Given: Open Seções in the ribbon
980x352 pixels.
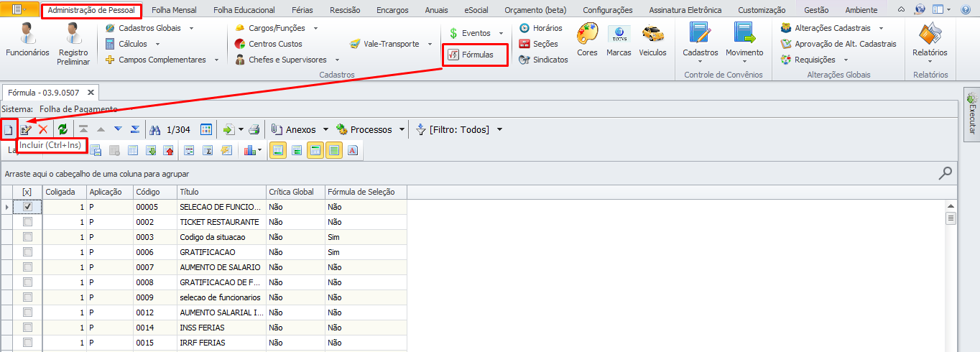Looking at the screenshot, I should tap(538, 44).
